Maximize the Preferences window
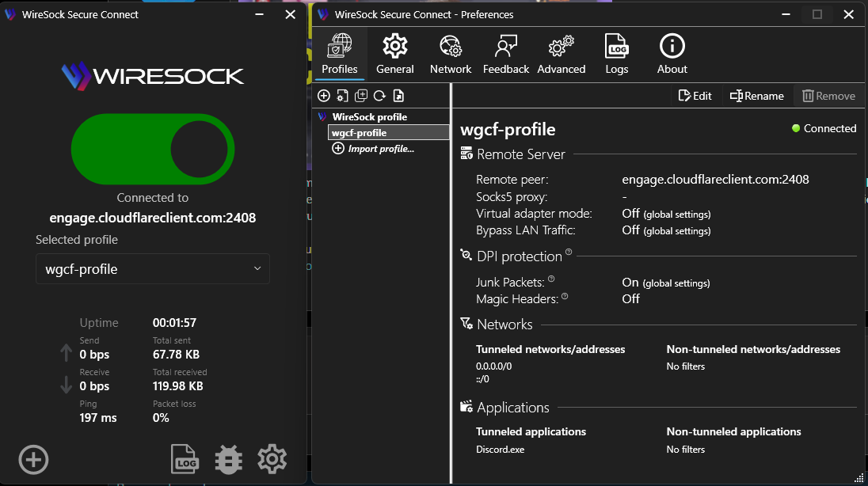This screenshot has height=486, width=868. [x=817, y=14]
